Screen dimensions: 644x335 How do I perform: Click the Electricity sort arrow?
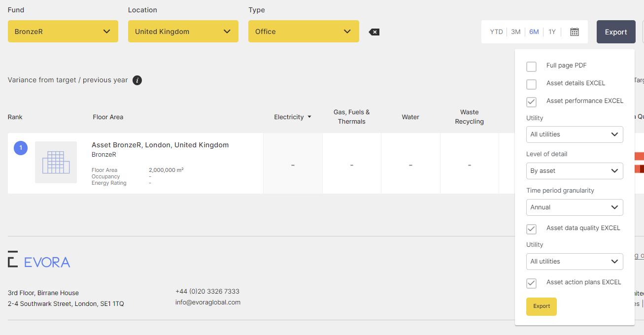309,117
